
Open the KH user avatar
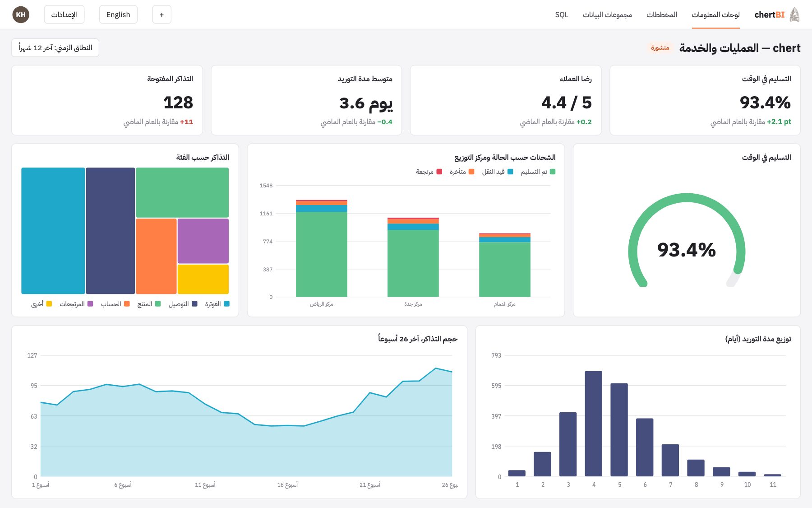tap(21, 15)
